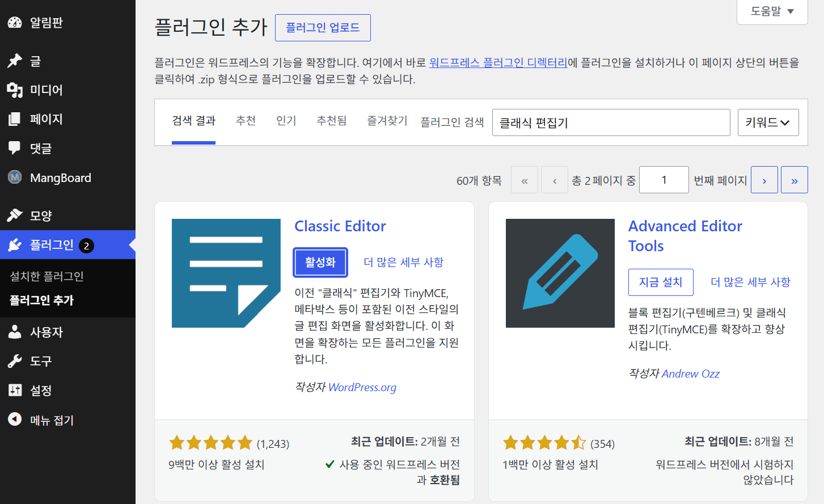This screenshot has height=504, width=824.
Task: Click the 페이지 pages icon
Action: pos(15,119)
